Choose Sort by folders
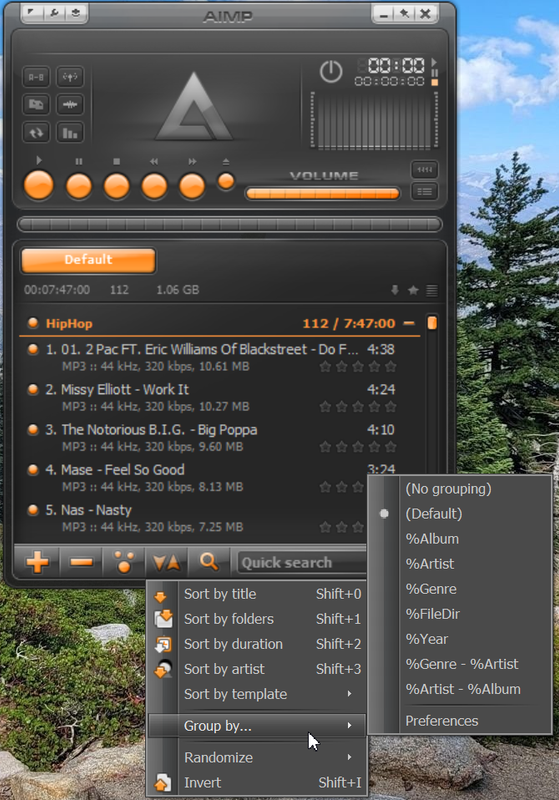The height and width of the screenshot is (800, 559). click(257, 619)
